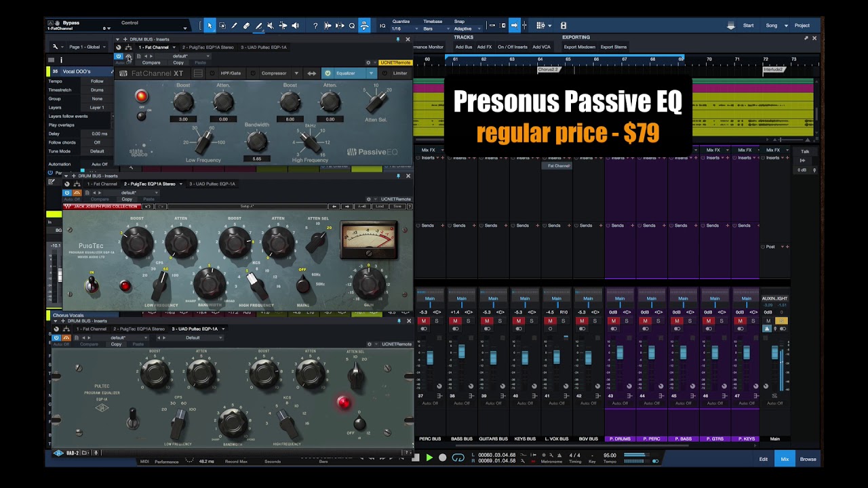This screenshot has width=868, height=488.
Task: Open the Fat Channel preset 'default*' dropdown
Action: point(184,56)
